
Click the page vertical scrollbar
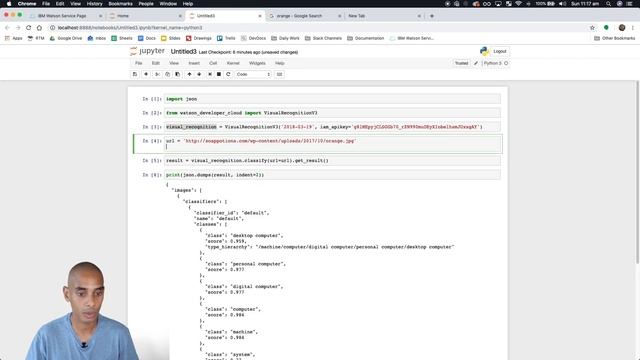pos(637,171)
